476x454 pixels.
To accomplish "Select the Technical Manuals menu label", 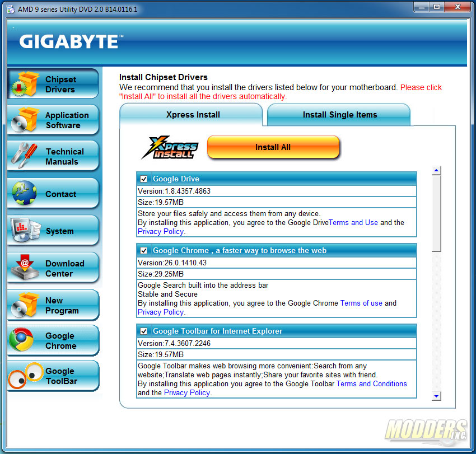I will tap(64, 157).
